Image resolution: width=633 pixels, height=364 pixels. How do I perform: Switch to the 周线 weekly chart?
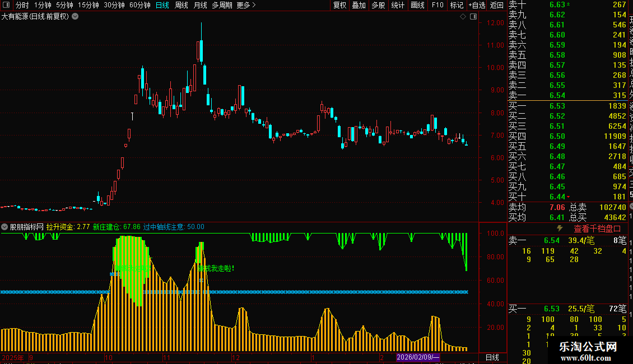point(181,5)
